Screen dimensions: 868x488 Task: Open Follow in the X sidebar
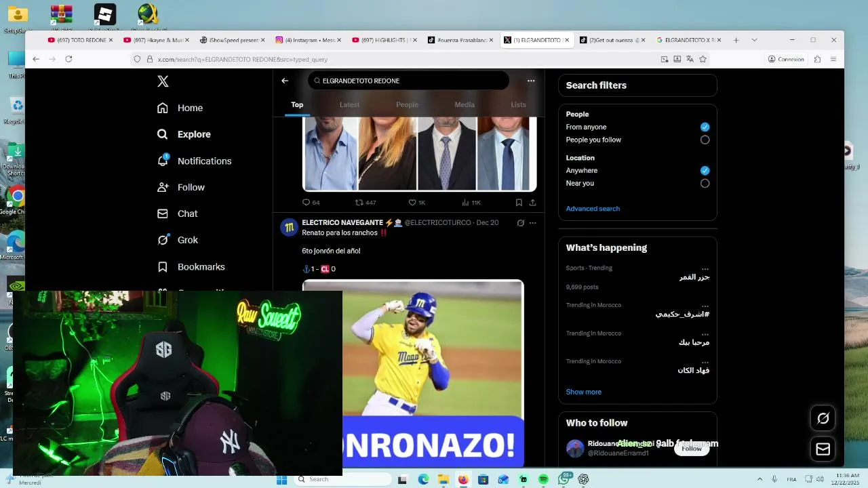click(181, 187)
